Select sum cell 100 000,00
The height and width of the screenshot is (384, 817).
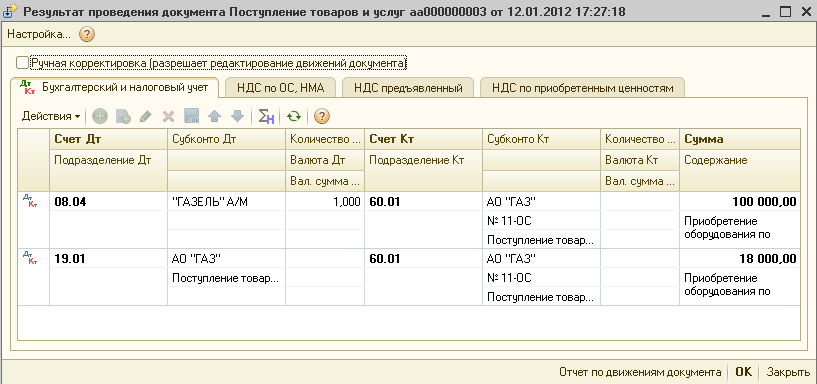[740, 202]
